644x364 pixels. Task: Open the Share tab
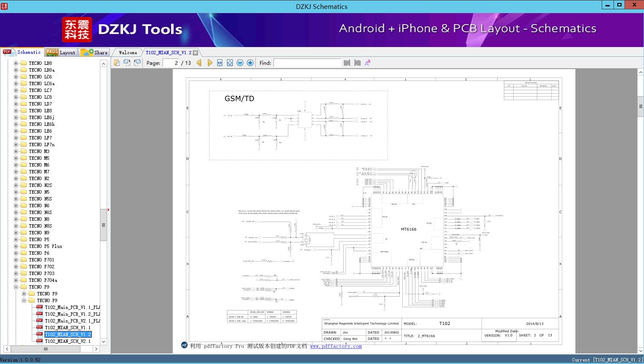pyautogui.click(x=94, y=53)
